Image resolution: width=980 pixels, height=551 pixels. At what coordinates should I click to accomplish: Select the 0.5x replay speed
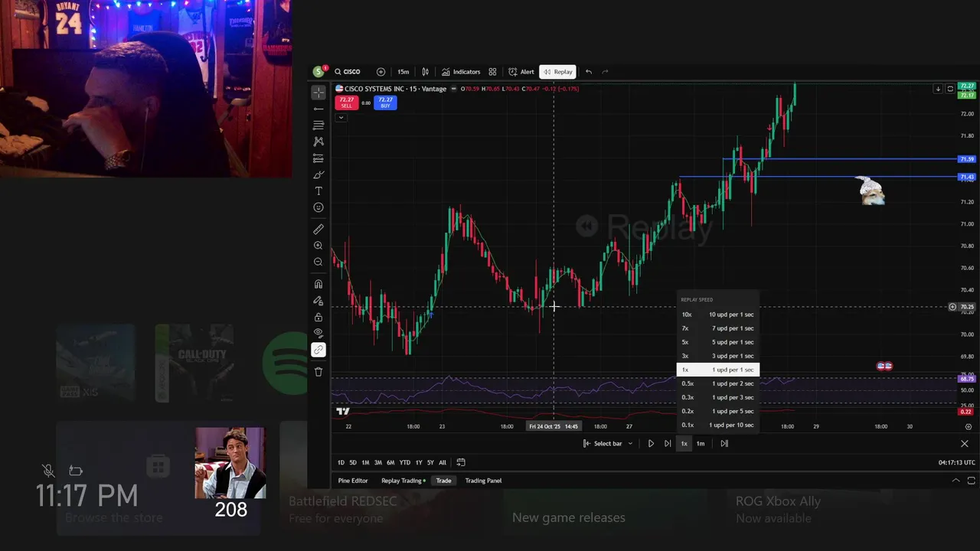717,383
